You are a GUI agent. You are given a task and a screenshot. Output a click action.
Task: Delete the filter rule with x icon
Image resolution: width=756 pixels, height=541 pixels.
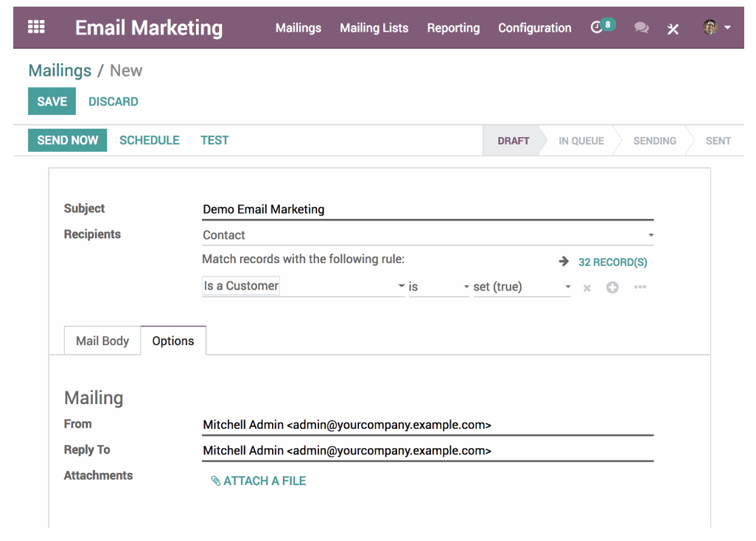[587, 288]
